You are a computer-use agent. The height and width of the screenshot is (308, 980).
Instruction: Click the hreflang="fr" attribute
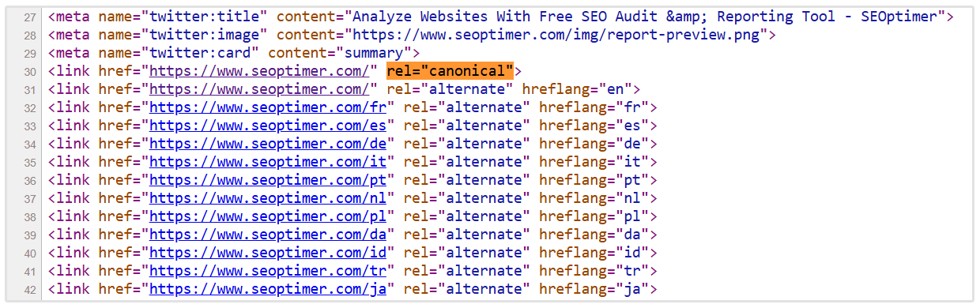tap(594, 107)
